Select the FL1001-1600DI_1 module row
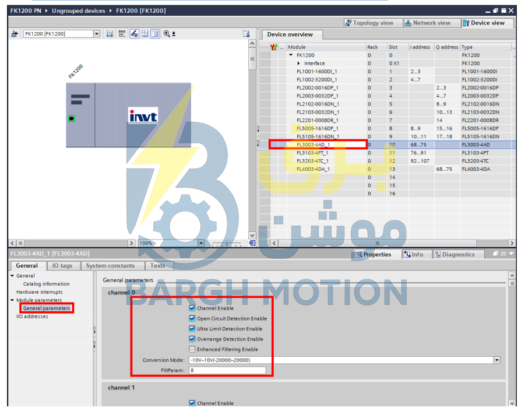This screenshot has width=532, height=411. click(x=387, y=71)
